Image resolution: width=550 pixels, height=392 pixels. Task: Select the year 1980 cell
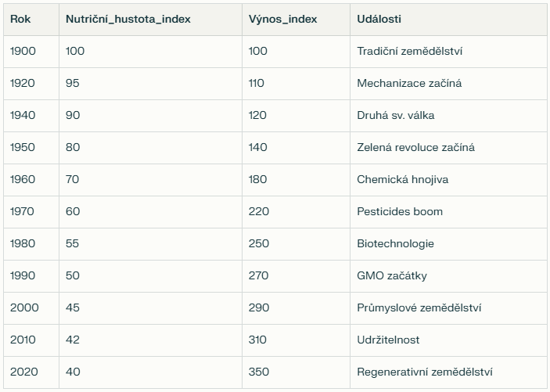pos(31,244)
